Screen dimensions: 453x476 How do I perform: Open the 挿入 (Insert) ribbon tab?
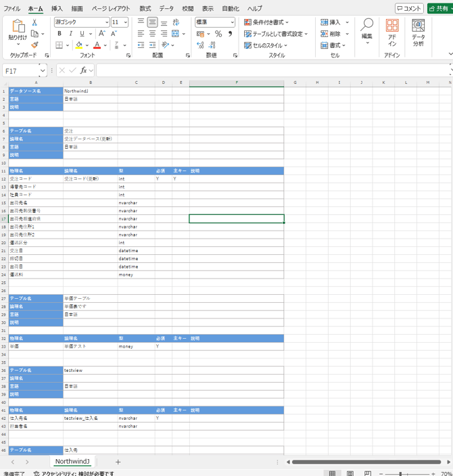click(x=57, y=9)
